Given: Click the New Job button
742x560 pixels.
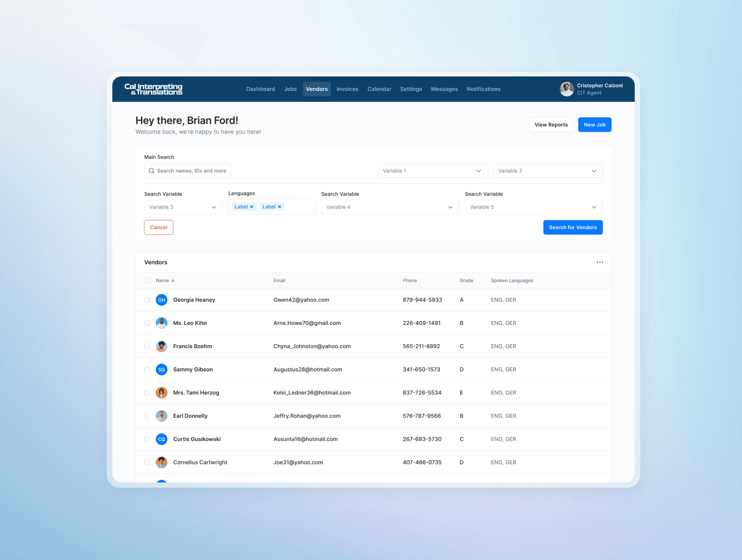Looking at the screenshot, I should pyautogui.click(x=594, y=124).
